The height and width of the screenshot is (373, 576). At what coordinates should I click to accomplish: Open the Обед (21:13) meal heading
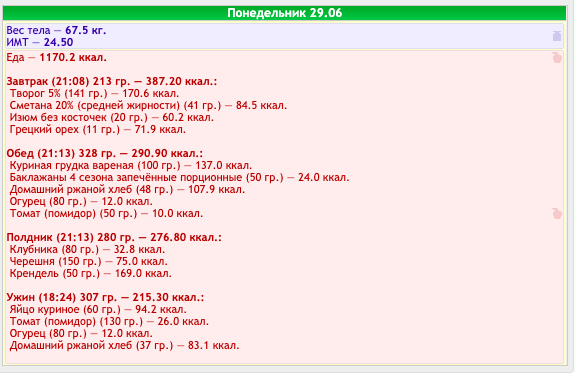105,153
